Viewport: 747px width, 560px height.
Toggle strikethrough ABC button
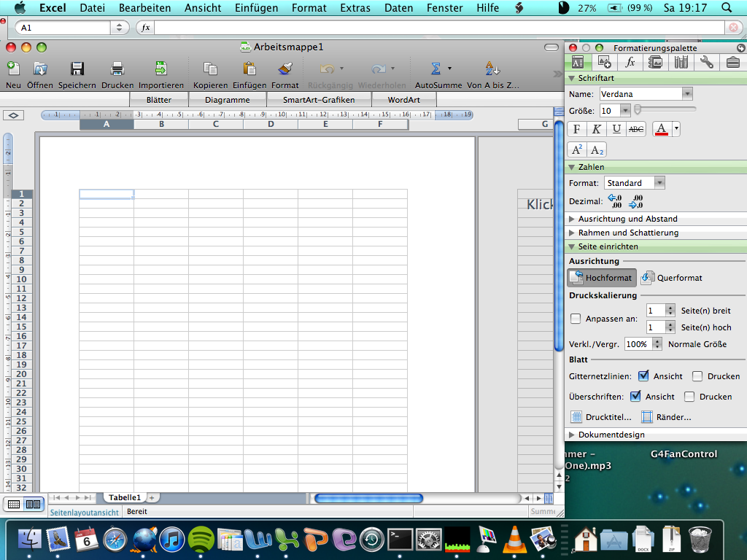pyautogui.click(x=636, y=129)
